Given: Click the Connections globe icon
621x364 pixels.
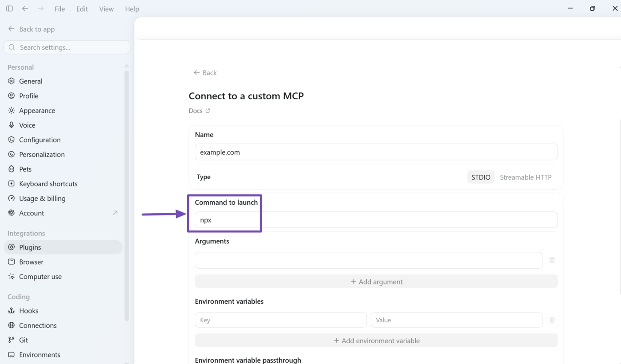Looking at the screenshot, I should tap(12, 325).
